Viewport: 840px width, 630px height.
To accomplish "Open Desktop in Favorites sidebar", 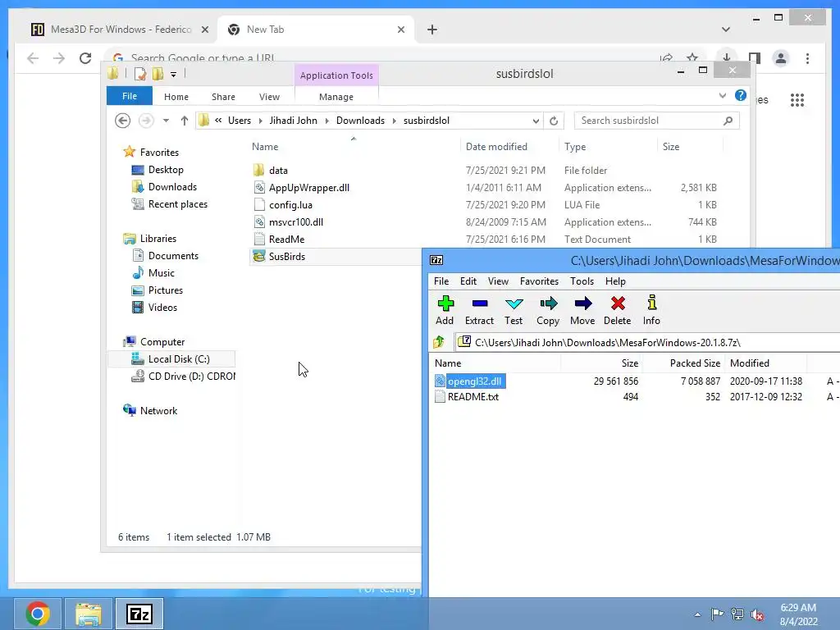I will 166,170.
